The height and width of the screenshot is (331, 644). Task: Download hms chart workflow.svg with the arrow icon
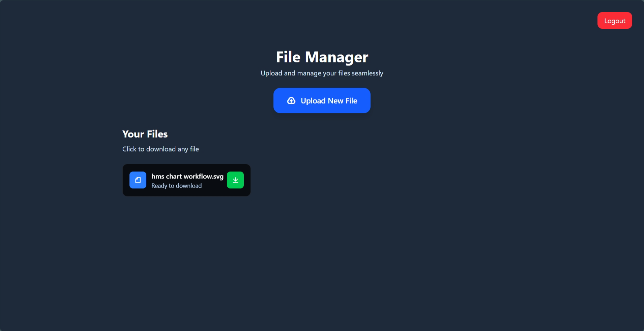235,180
